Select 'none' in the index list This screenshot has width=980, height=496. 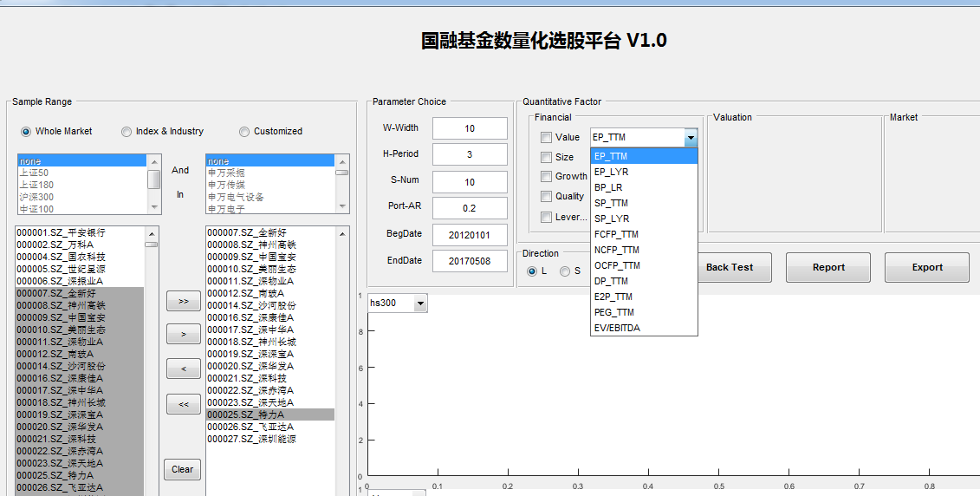coord(82,161)
